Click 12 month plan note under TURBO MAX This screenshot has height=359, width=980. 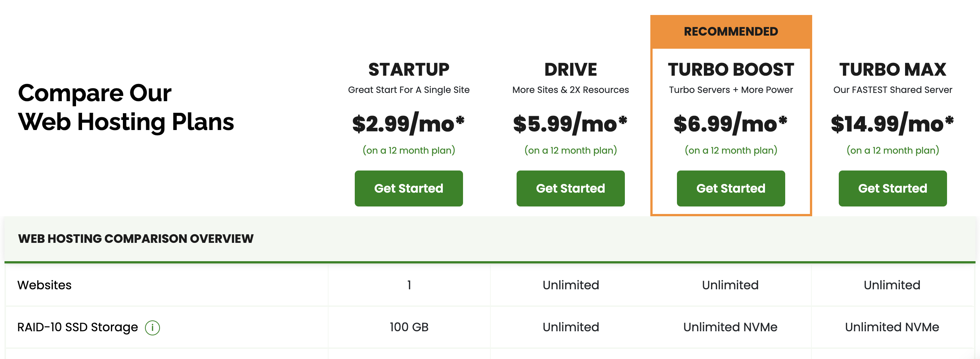(892, 150)
